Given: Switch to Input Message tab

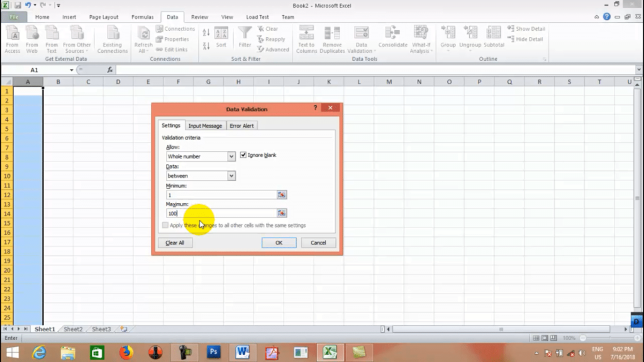Looking at the screenshot, I should click(205, 126).
